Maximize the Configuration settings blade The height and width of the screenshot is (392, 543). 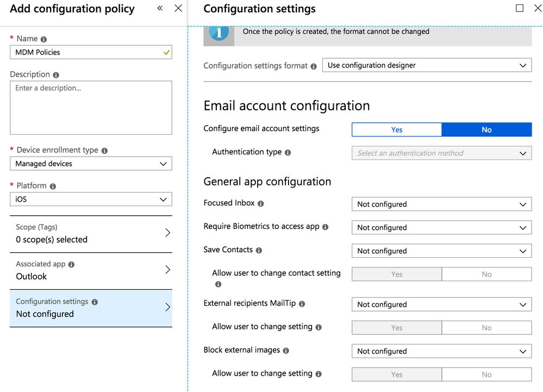tap(520, 8)
